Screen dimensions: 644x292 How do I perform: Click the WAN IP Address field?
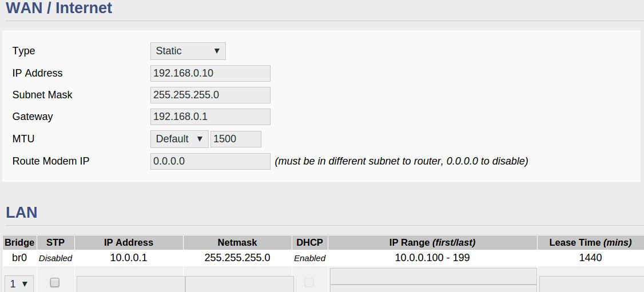(210, 73)
